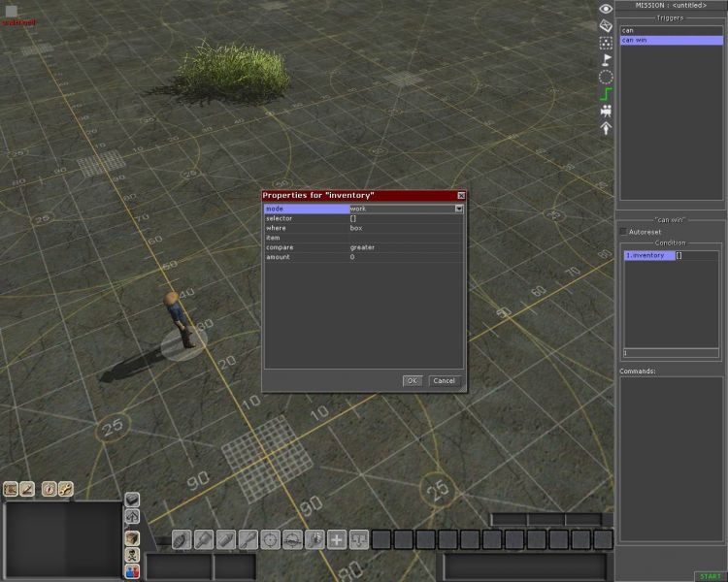The height and width of the screenshot is (582, 728).
Task: Click the START button
Action: 711,577
